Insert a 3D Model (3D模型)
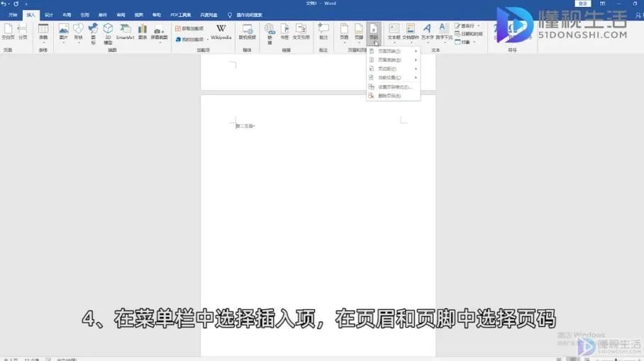644x361 pixels. coord(108,33)
